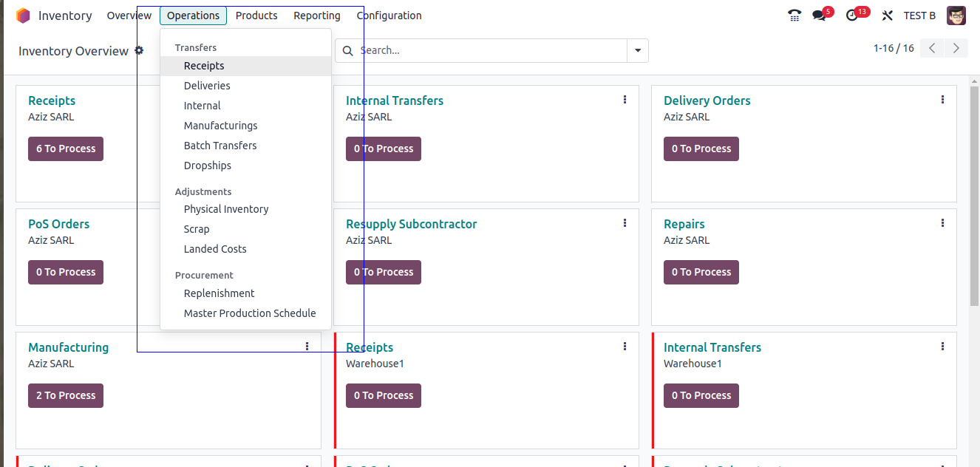
Task: Open kebab menu on Delivery Orders card
Action: tap(942, 100)
